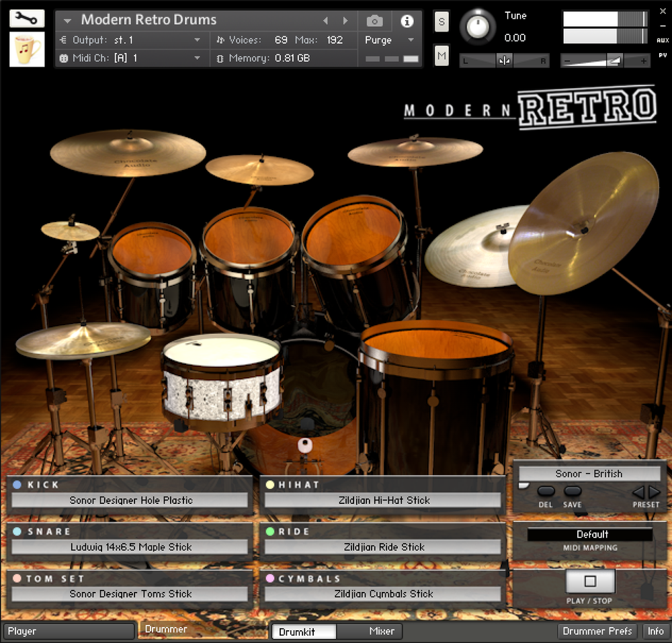This screenshot has width=672, height=643.
Task: Collapse instrument header with triangle beside title
Action: [67, 20]
